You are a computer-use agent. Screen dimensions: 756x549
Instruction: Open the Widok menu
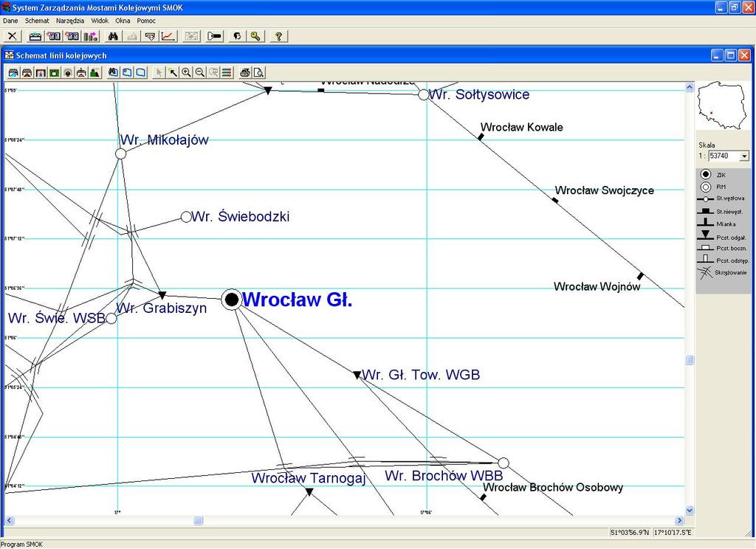(100, 21)
